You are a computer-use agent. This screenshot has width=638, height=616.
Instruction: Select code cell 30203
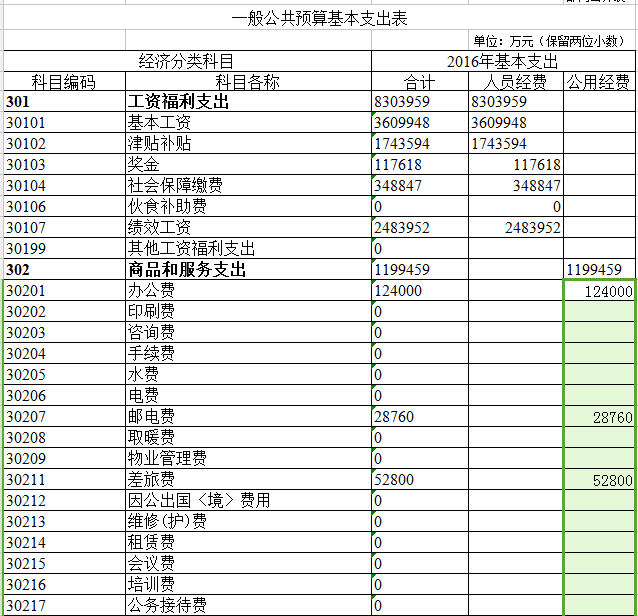[64, 332]
